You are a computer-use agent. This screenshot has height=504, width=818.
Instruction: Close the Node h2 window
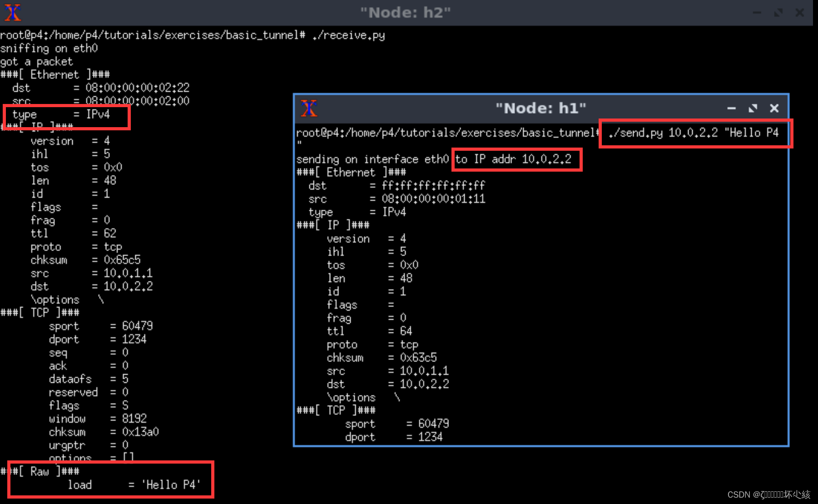pos(800,13)
